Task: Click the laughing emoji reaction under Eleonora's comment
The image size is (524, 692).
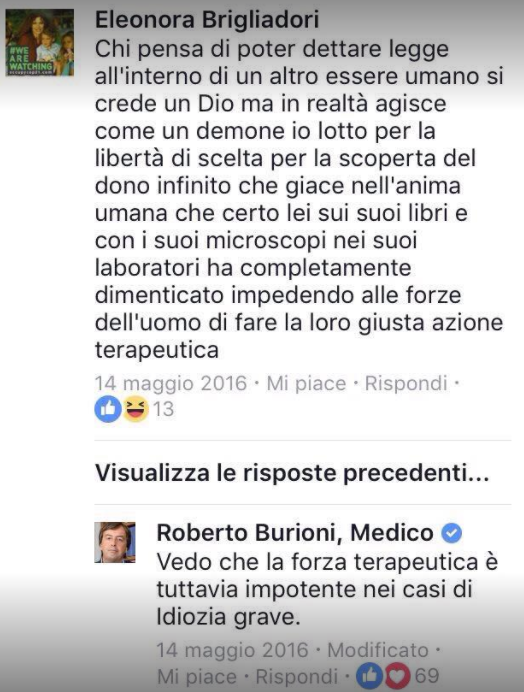Action: 136,409
